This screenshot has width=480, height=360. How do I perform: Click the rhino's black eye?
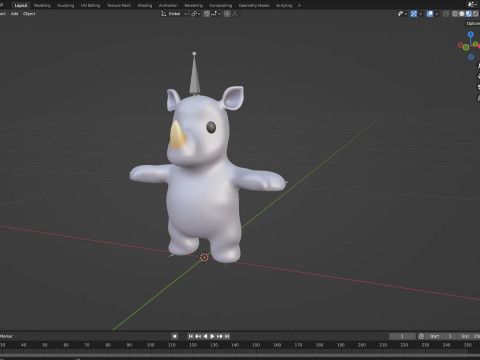(x=211, y=127)
